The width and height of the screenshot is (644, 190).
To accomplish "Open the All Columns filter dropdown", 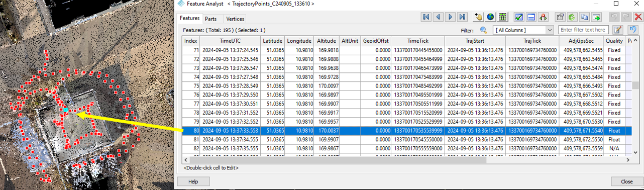I will pos(523,30).
